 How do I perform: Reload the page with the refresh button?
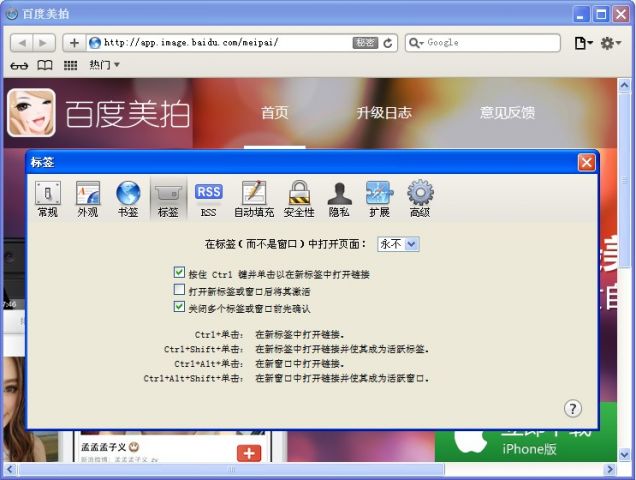click(x=388, y=43)
